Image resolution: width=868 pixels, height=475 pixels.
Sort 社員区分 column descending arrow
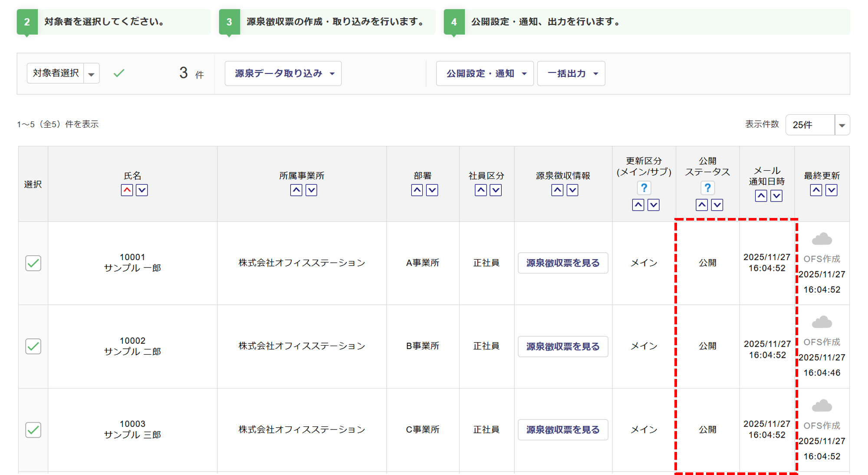click(x=496, y=190)
